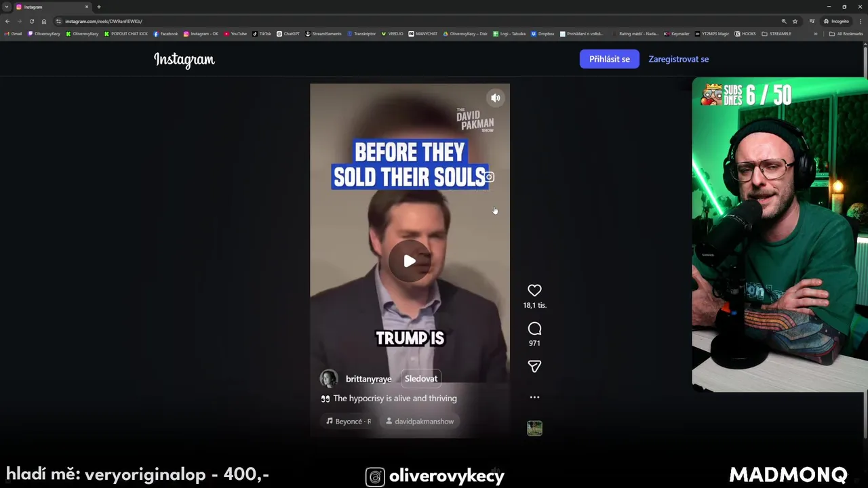Open the All Bookmarks folder

click(846, 33)
